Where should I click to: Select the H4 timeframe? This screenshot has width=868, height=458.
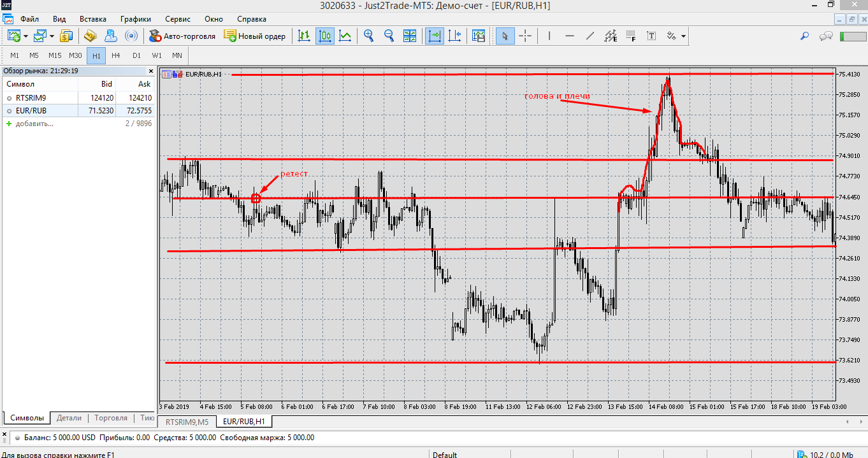[x=116, y=55]
